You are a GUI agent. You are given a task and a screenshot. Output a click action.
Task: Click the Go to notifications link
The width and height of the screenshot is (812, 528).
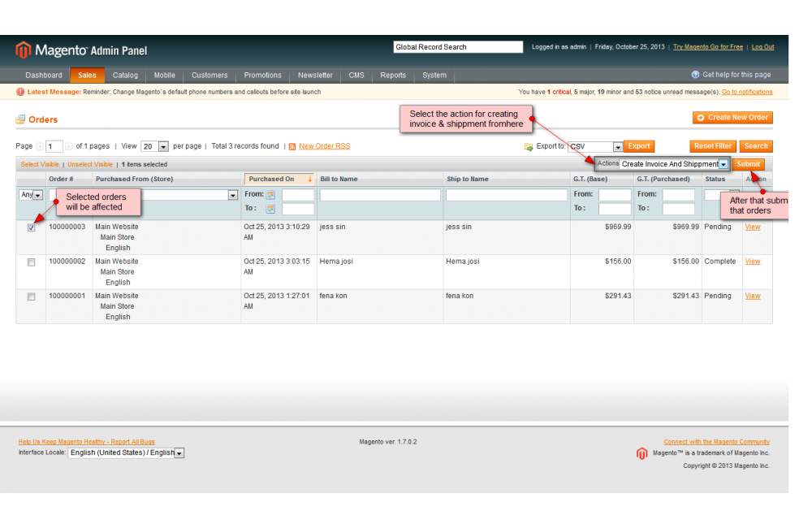click(747, 92)
